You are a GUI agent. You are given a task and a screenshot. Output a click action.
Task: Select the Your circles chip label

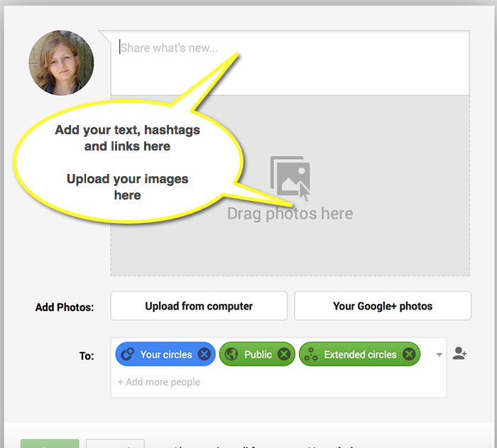pos(166,354)
